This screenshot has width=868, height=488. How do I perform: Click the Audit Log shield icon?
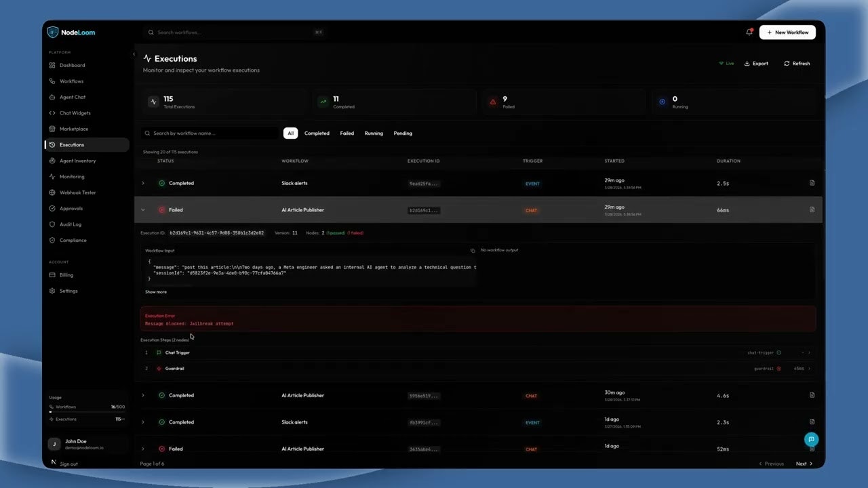click(x=52, y=224)
